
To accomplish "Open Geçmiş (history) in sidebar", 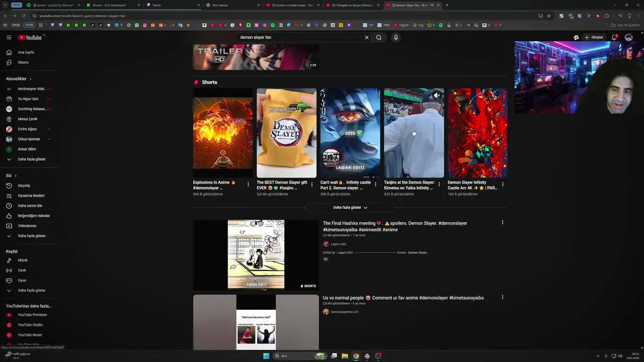I will (x=24, y=186).
